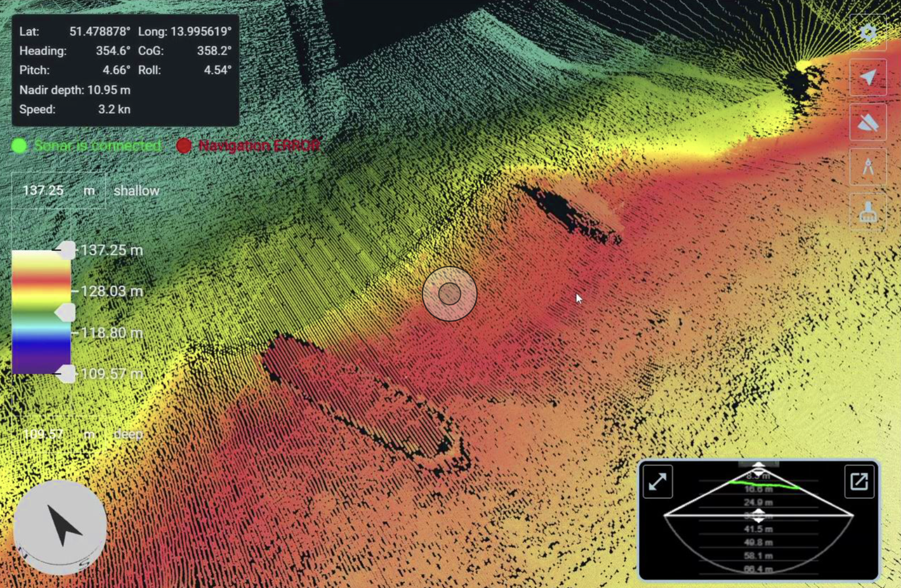Click the 41.5 m sonar range label
This screenshot has height=588, width=901.
758,529
